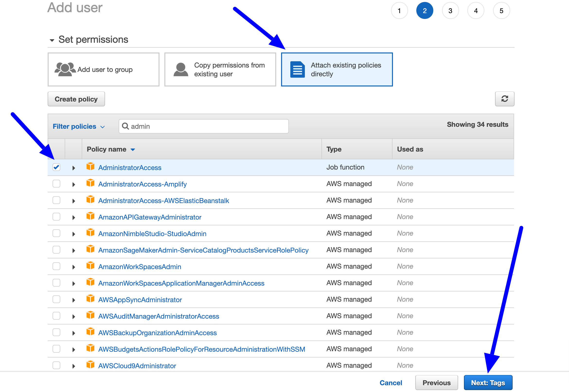Jump to wizard step 4
Screen dimensions: 569x392
pyautogui.click(x=476, y=10)
